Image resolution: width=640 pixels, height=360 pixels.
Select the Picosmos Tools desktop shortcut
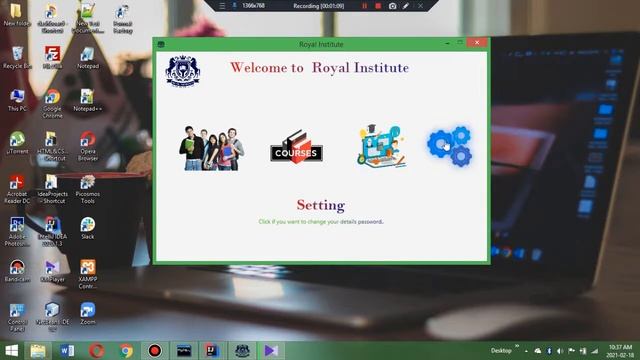pos(87,189)
